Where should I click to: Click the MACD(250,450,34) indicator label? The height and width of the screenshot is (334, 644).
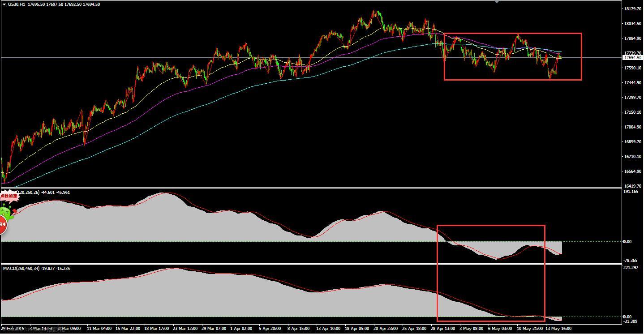(x=21, y=268)
